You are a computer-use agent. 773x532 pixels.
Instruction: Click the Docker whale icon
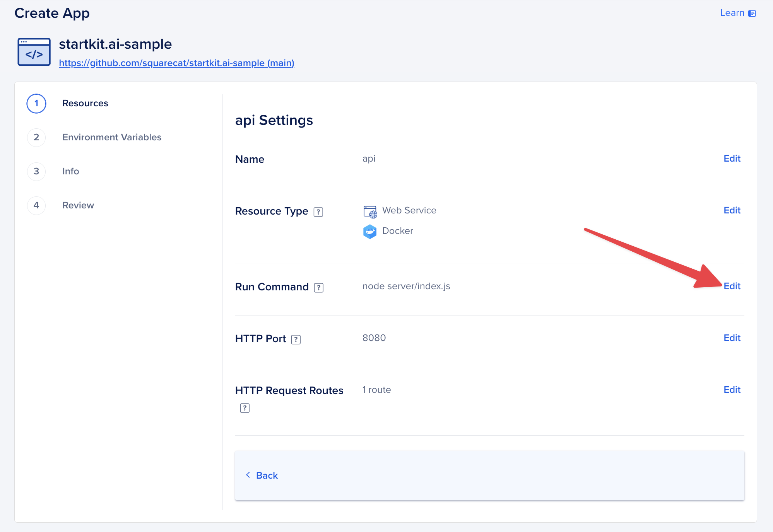tap(370, 232)
